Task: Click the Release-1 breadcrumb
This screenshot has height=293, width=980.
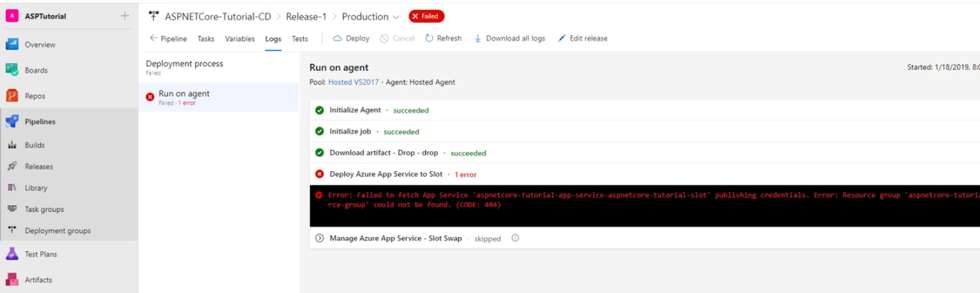Action: [x=306, y=16]
